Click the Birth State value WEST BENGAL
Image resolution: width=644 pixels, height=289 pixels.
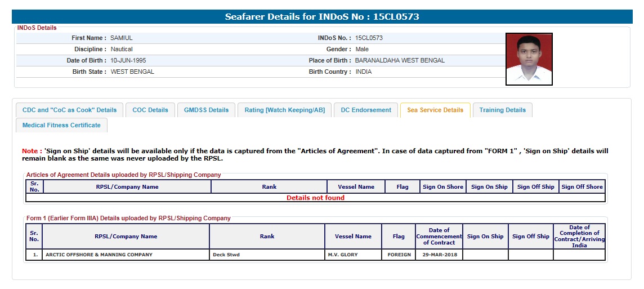tap(132, 72)
